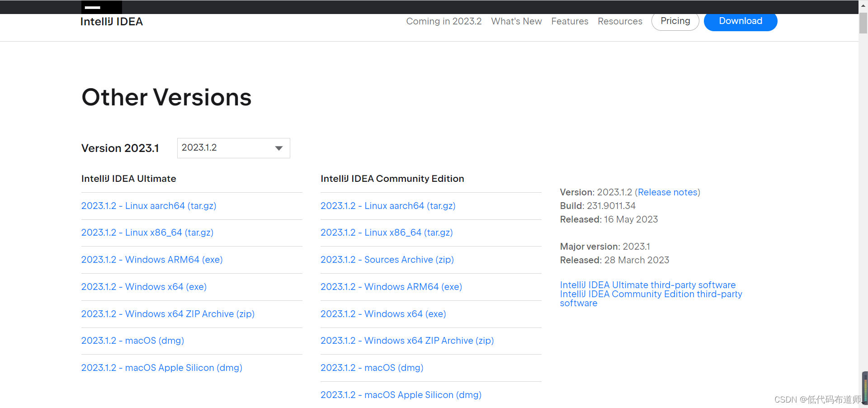Click the dropdown arrow in version selector
This screenshot has height=408, width=868.
(279, 148)
